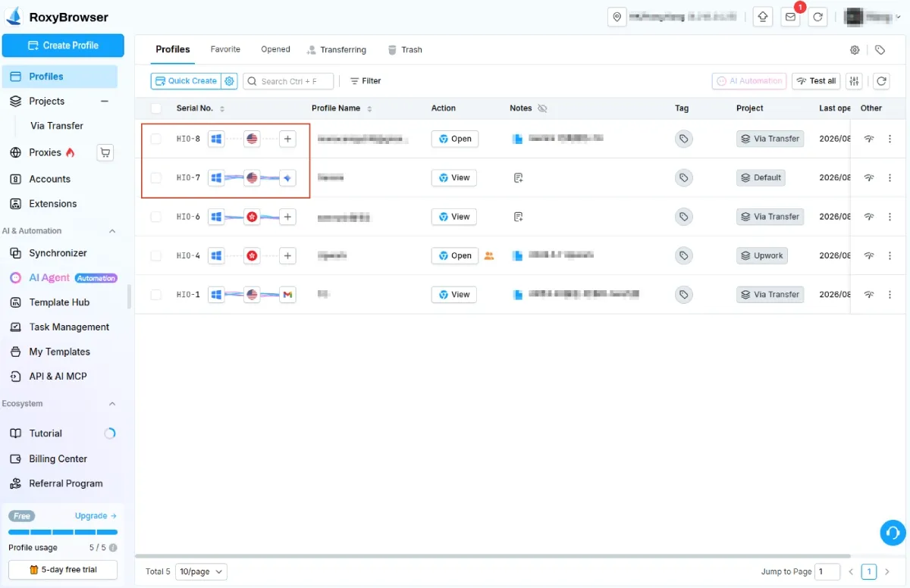This screenshot has width=910, height=588.
Task: Click the Jump to Page field
Action: (x=828, y=571)
